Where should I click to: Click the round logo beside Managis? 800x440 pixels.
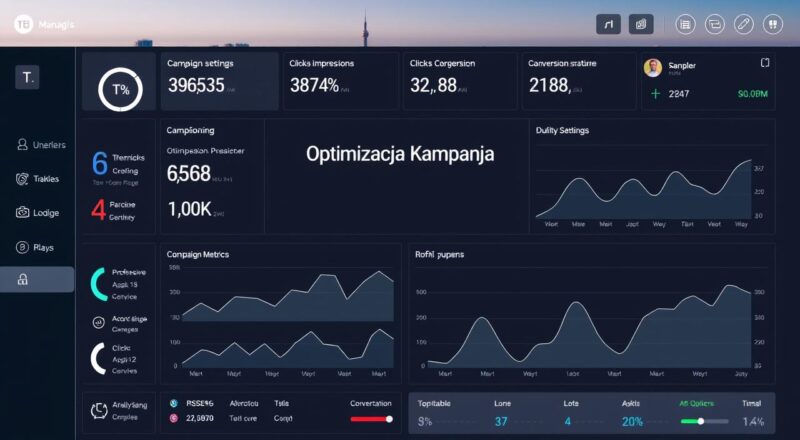click(23, 24)
